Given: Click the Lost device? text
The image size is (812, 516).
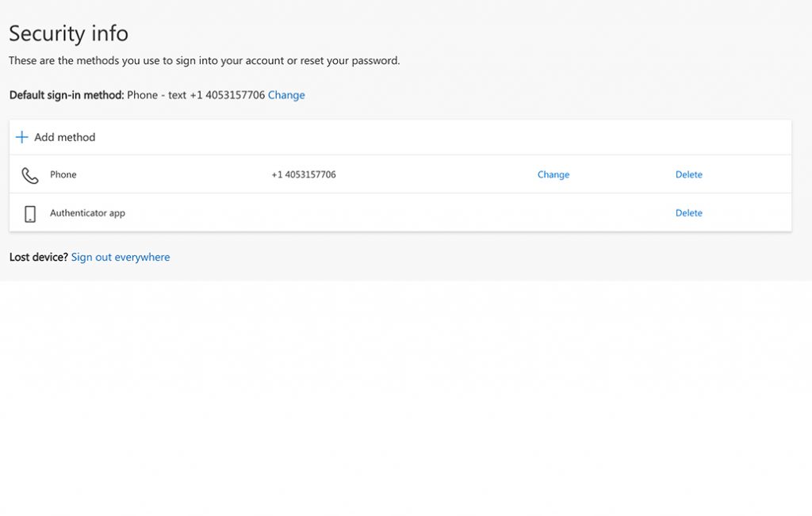Looking at the screenshot, I should click(x=38, y=257).
